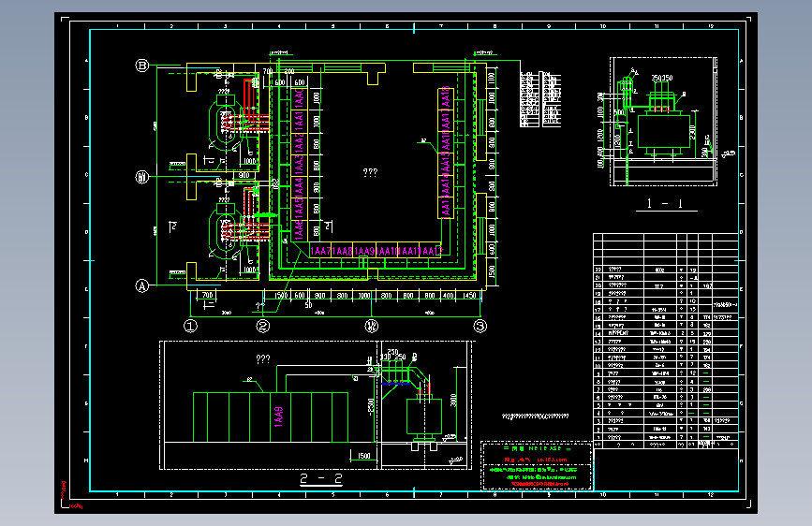Click the 350350 dimension in section 1-1
812x526 pixels.
[x=662, y=78]
